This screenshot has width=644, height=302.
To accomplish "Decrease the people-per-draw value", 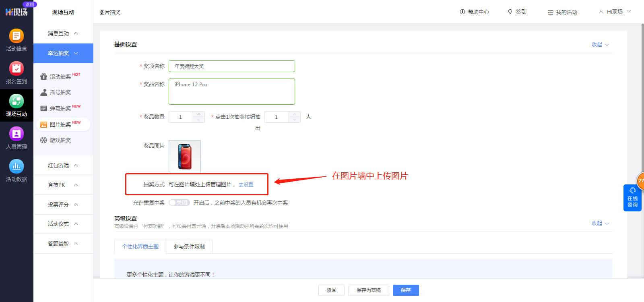I will pyautogui.click(x=295, y=120).
